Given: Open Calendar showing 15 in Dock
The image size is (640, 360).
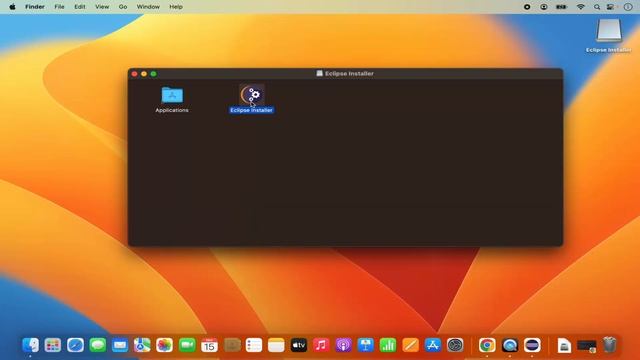Looking at the screenshot, I should 209,345.
